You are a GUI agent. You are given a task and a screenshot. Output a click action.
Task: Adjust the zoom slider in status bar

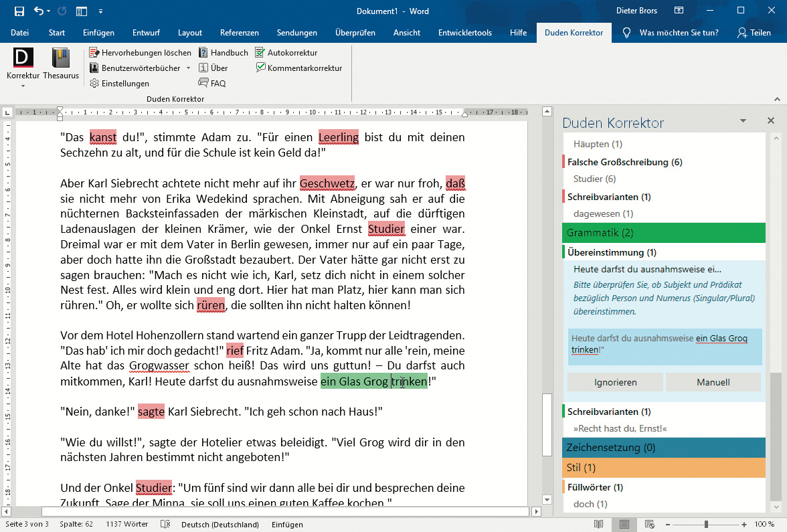click(x=706, y=525)
